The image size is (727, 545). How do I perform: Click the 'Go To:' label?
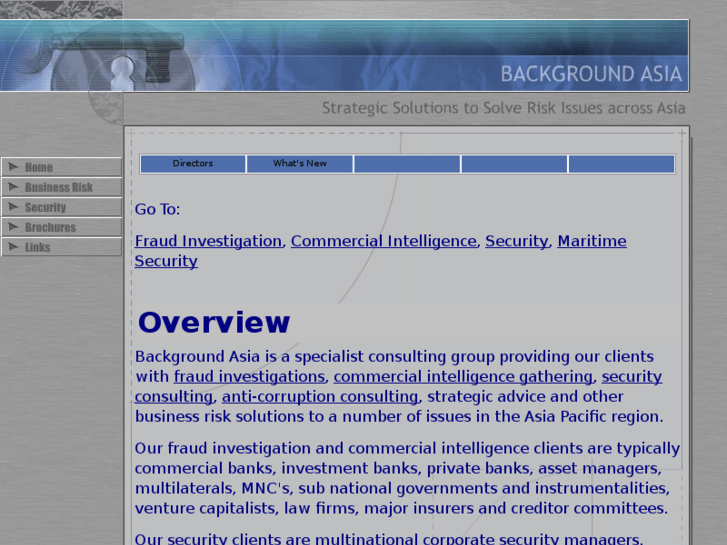[x=157, y=209]
